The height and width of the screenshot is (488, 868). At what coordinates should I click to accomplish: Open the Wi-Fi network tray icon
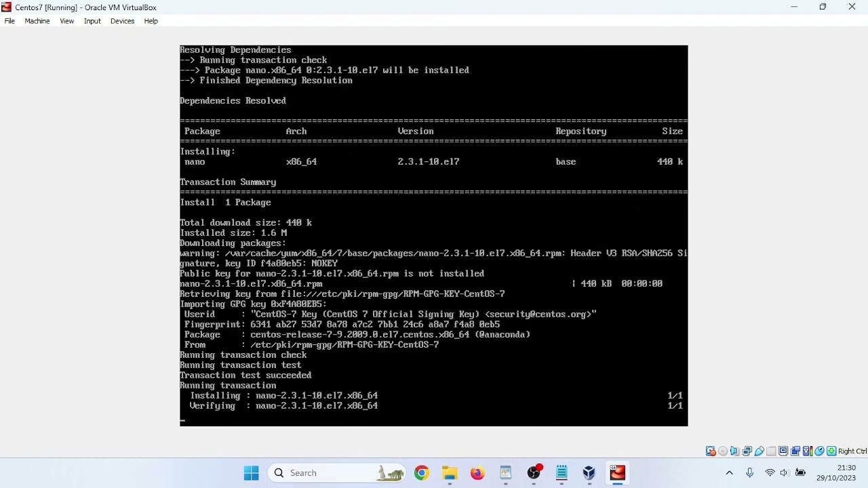(770, 473)
